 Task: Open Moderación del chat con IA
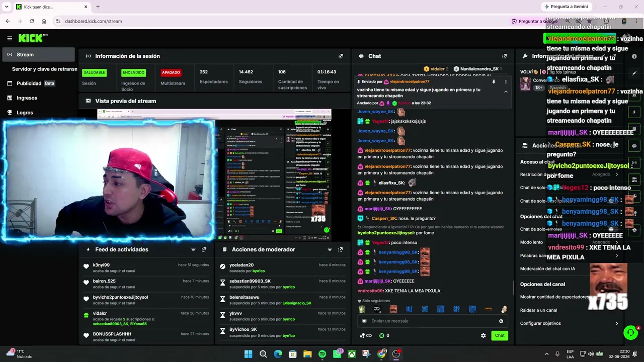[x=547, y=268]
